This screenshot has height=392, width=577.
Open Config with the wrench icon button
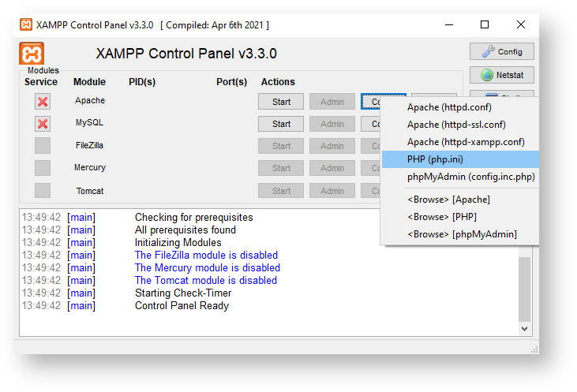502,51
